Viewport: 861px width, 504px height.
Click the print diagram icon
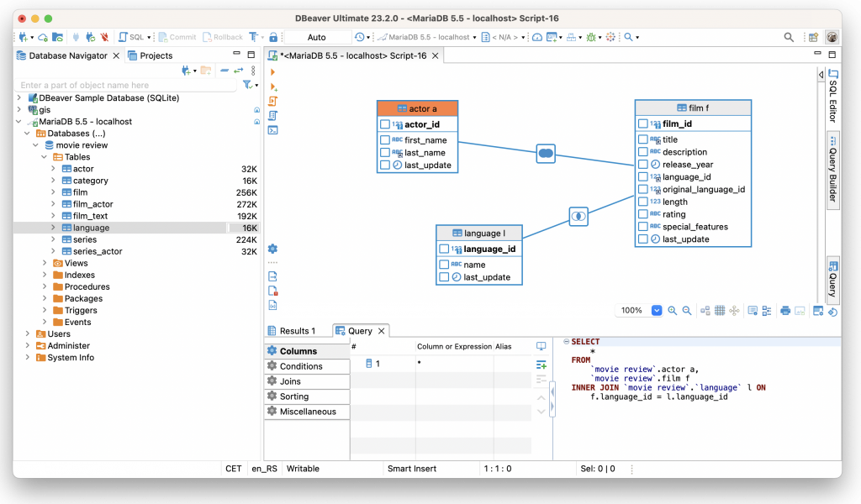tap(785, 311)
